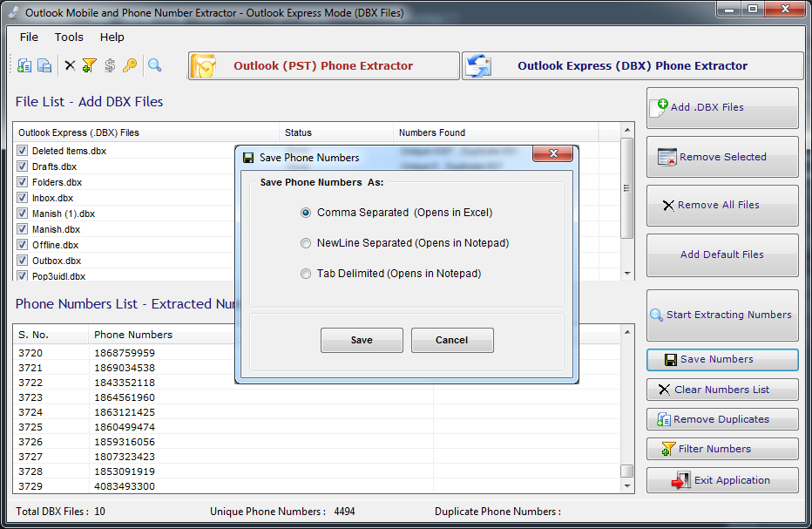This screenshot has height=529, width=812.
Task: Click the Status column header
Action: [336, 132]
